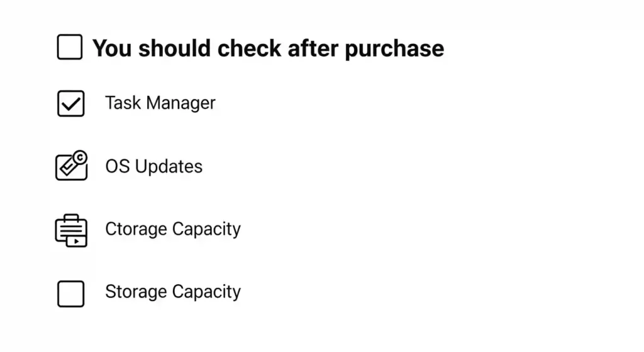Click the tag icon beside OS Updates
The image size is (644, 352).
(71, 166)
